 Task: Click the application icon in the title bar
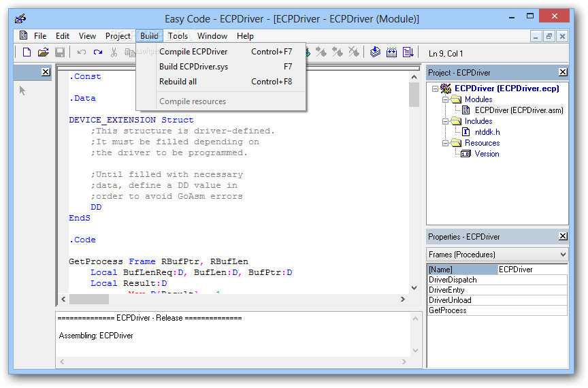coord(20,18)
